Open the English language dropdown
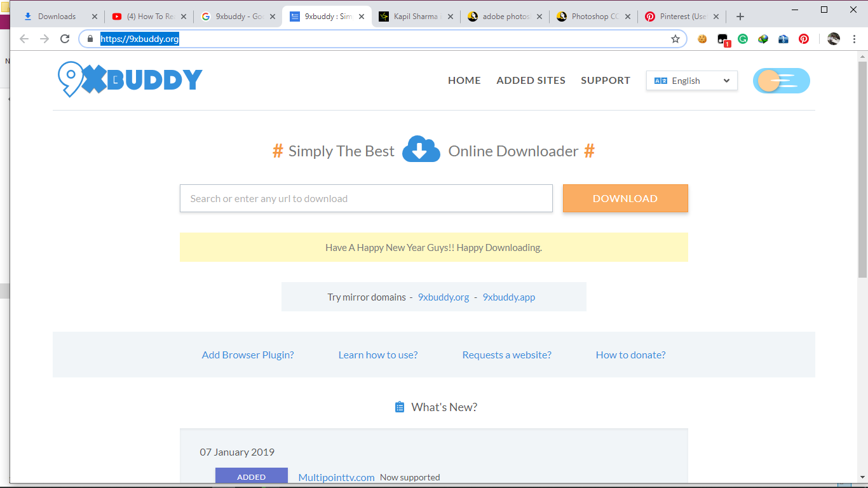 pyautogui.click(x=692, y=81)
